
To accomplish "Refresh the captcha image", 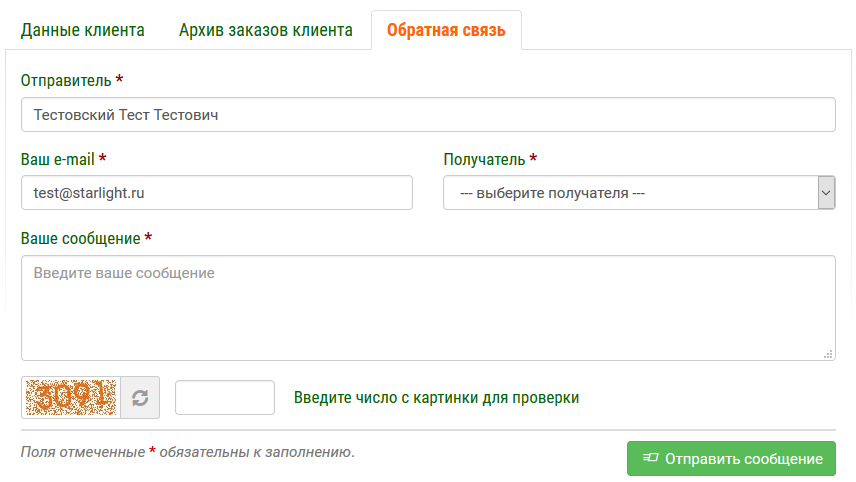I will pos(140,397).
